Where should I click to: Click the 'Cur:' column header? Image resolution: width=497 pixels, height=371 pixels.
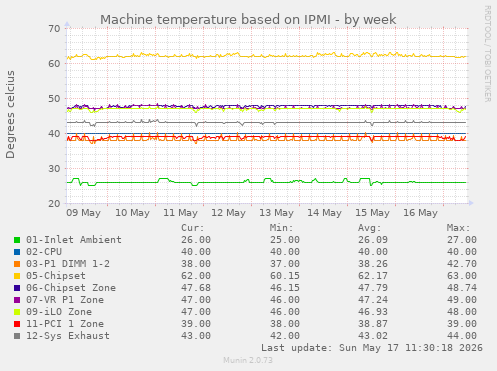(x=193, y=228)
